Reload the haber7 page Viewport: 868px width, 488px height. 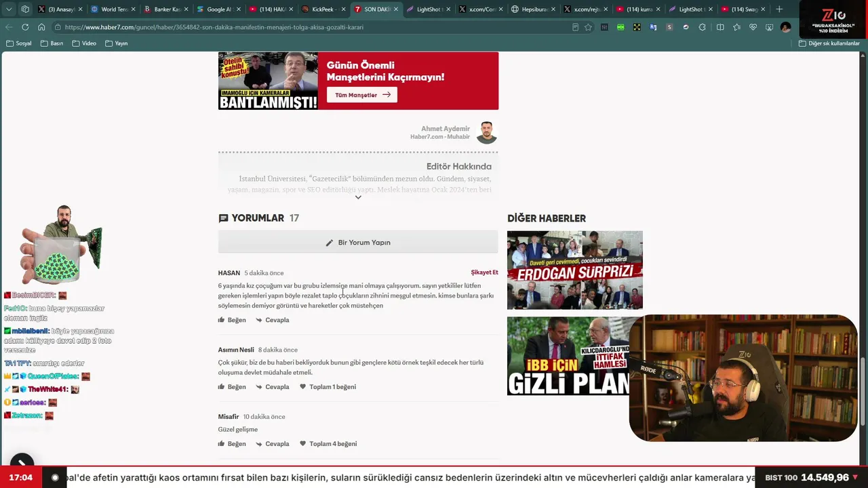coord(25,27)
